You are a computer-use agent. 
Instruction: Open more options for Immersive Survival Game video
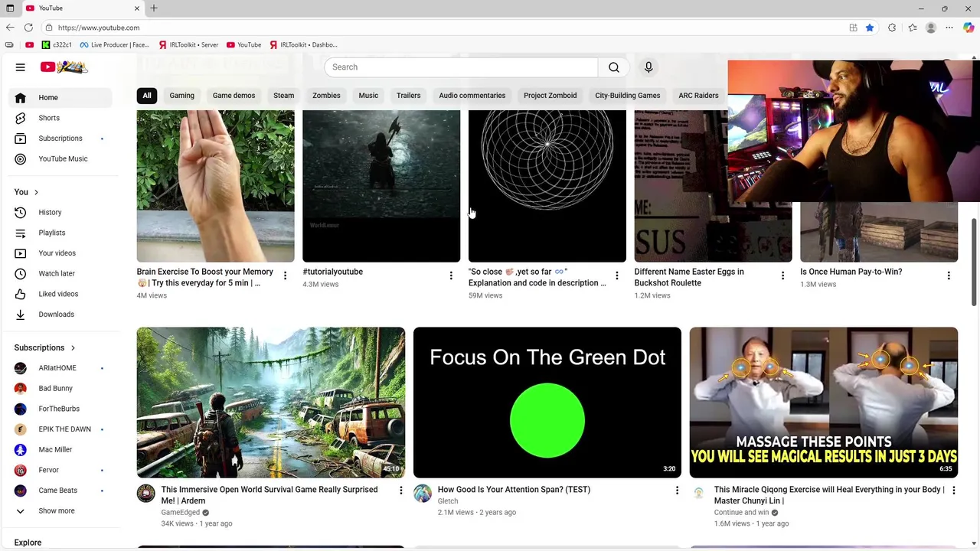400,490
